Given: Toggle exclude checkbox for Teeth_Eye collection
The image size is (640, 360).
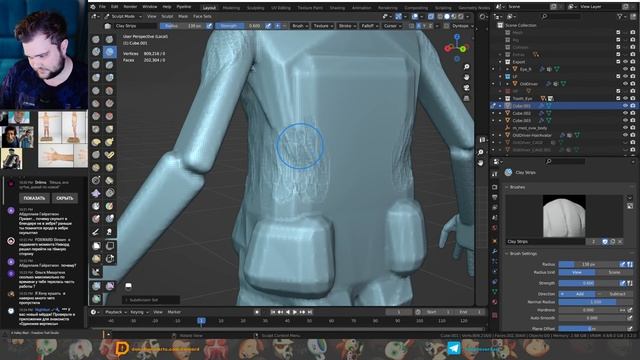Looking at the screenshot, I should tap(618, 98).
